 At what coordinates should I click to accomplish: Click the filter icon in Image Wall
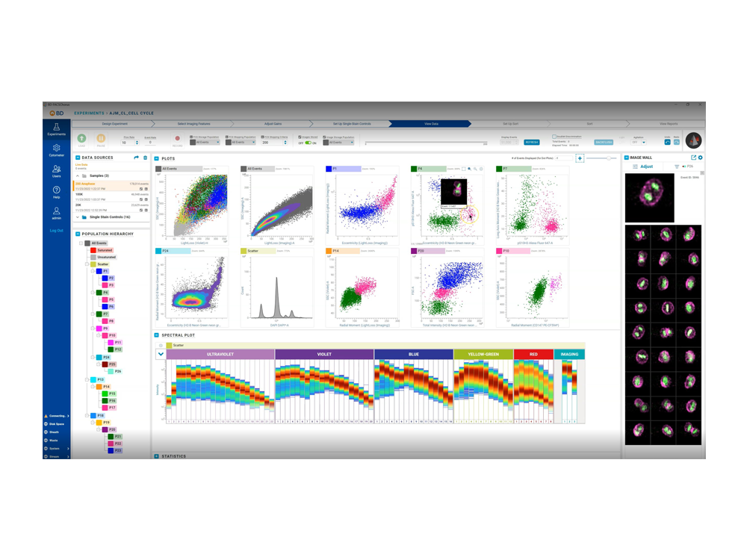677,167
